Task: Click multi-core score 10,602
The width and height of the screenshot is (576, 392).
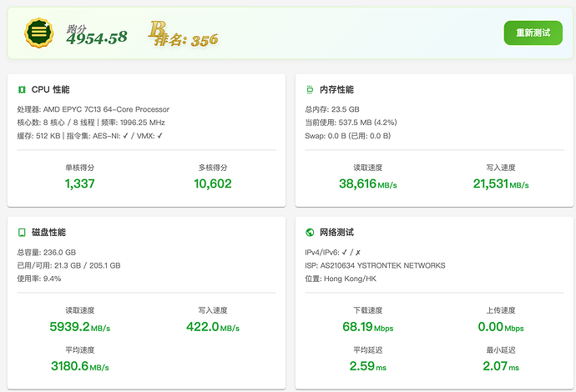Action: click(213, 183)
